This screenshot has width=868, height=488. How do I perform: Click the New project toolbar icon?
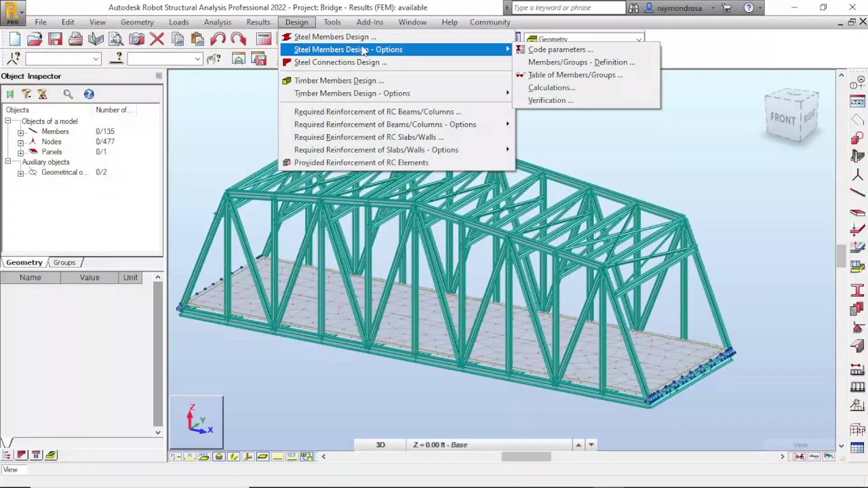pyautogui.click(x=15, y=39)
